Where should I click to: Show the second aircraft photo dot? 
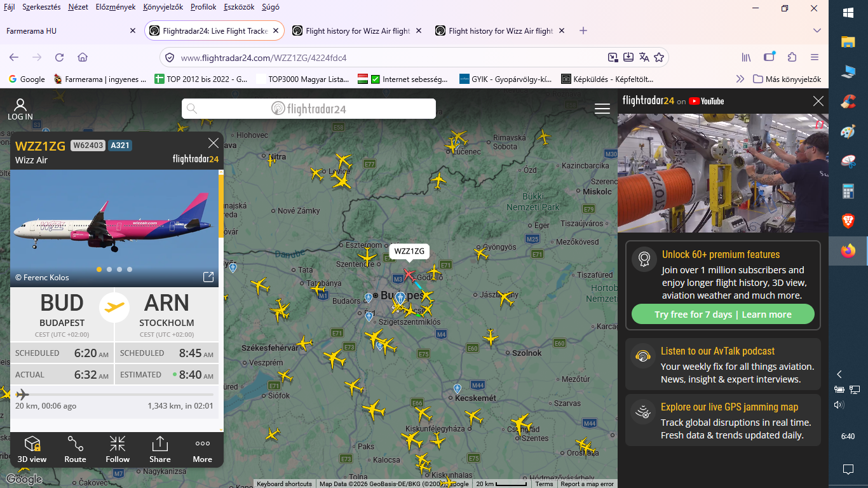coord(109,269)
